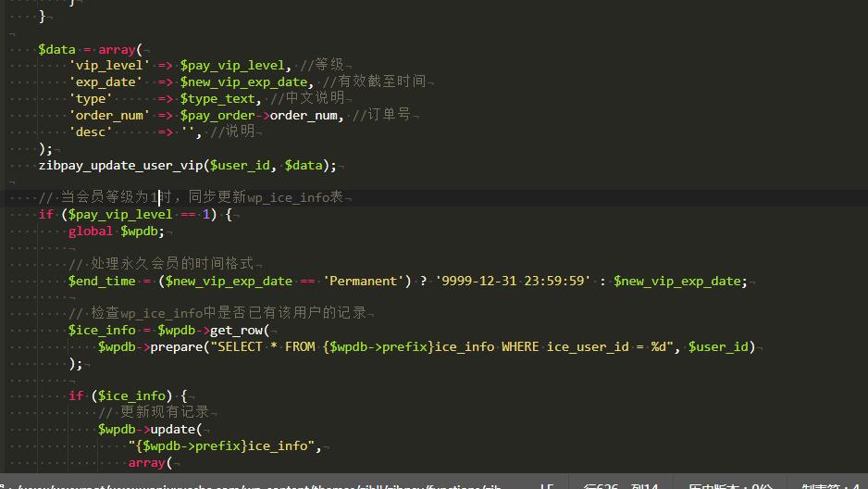Viewport: 868px width, 489px height.
Task: Click the file path in the status bar
Action: pos(259,486)
